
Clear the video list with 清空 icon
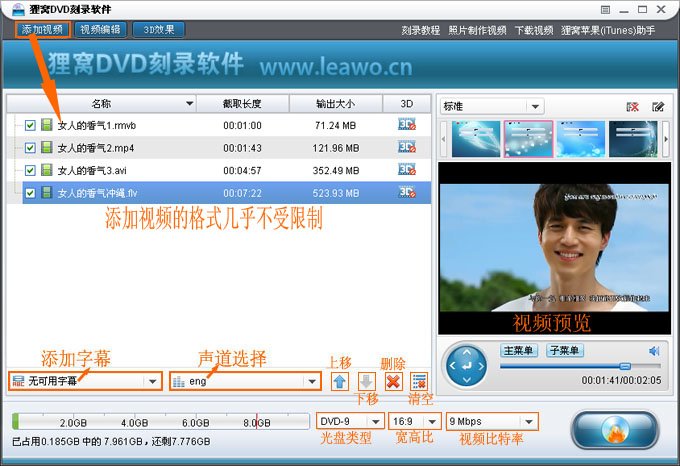click(x=419, y=381)
